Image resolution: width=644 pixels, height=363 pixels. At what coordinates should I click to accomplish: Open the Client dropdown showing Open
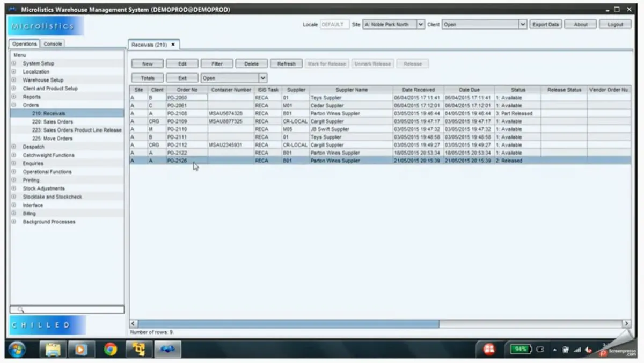485,25
